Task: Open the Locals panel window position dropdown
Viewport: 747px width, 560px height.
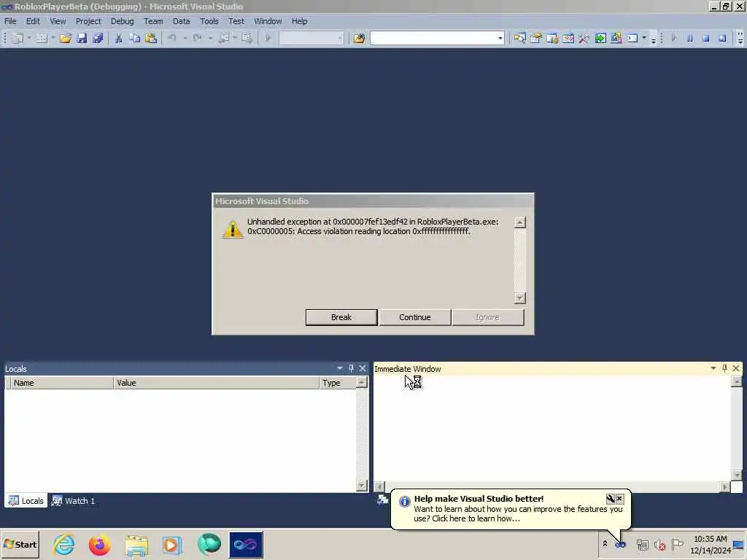Action: [x=340, y=368]
